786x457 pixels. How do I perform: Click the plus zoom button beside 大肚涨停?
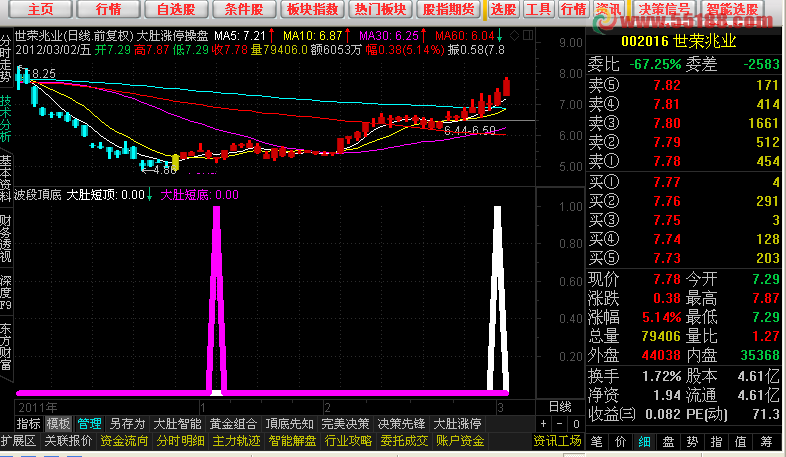pyautogui.click(x=543, y=424)
